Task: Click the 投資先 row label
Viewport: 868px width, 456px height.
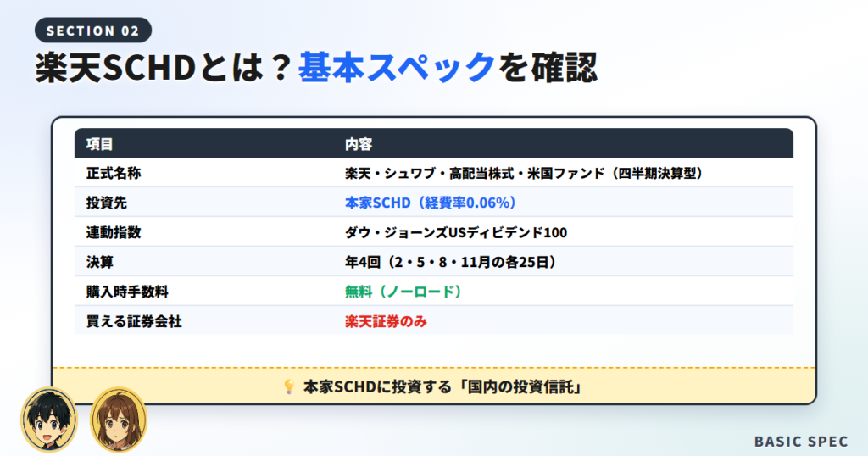Action: click(106, 203)
